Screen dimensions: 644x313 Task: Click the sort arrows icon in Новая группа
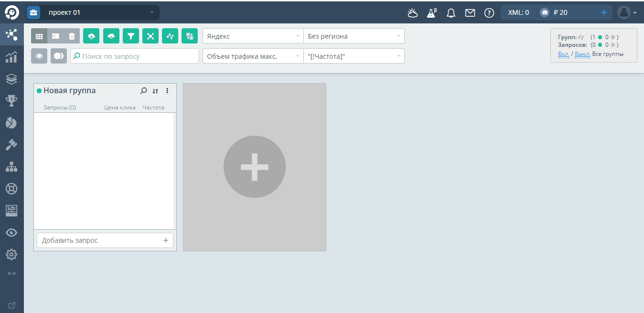coord(155,91)
